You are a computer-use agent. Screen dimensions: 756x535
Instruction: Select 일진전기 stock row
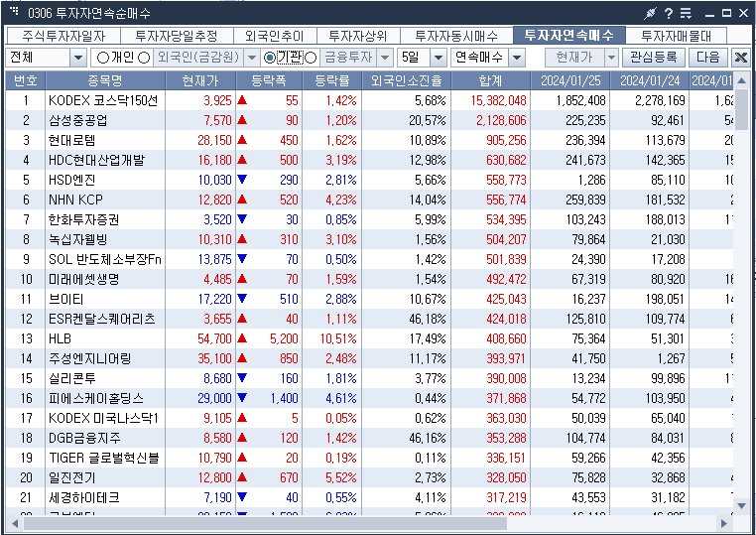point(369,477)
